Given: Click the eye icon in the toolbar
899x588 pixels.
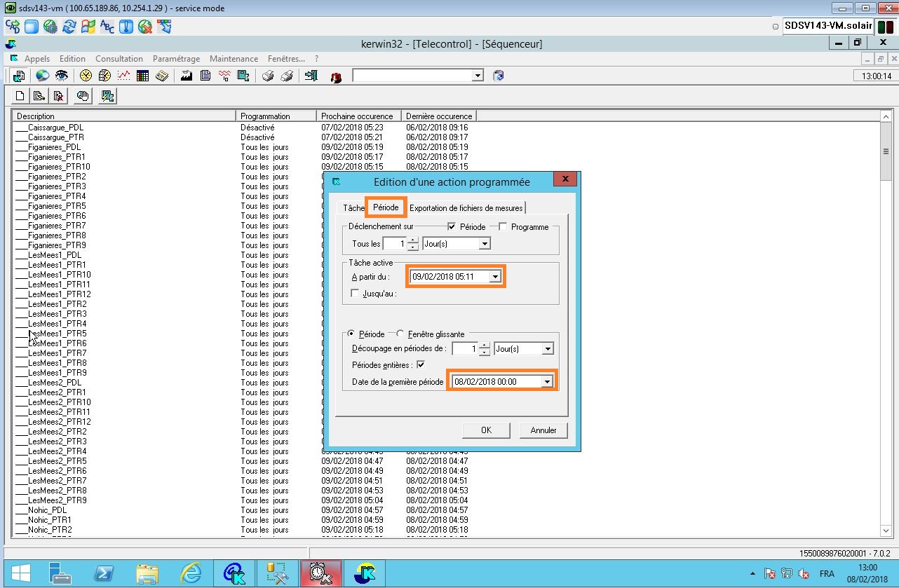Looking at the screenshot, I should tap(62, 76).
